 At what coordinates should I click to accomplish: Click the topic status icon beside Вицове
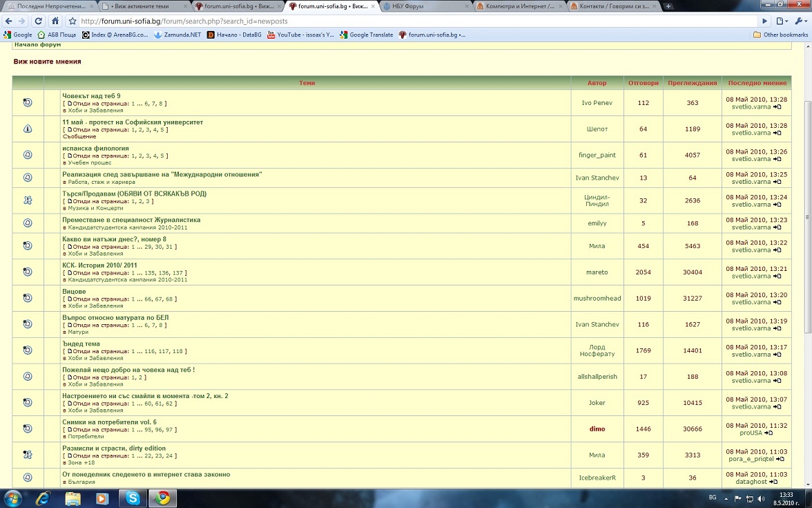click(28, 298)
